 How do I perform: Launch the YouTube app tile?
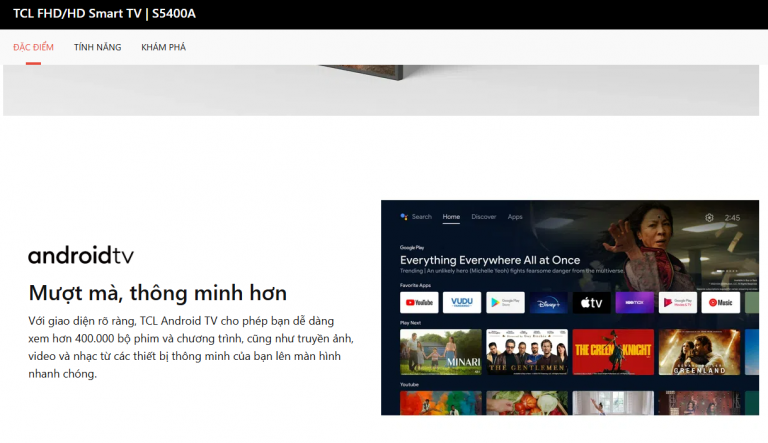tap(419, 302)
